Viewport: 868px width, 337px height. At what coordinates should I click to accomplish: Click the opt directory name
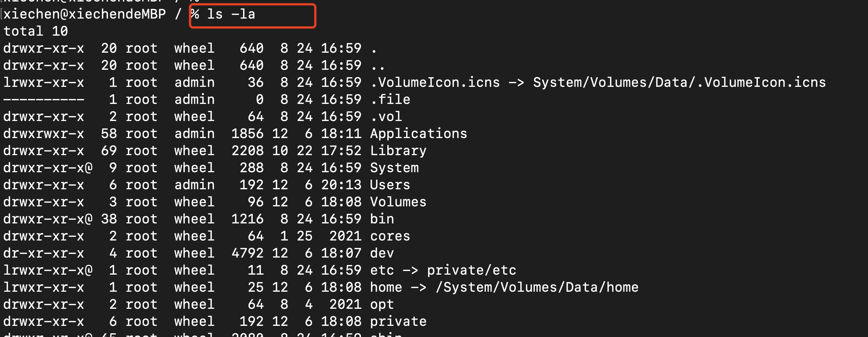[382, 304]
